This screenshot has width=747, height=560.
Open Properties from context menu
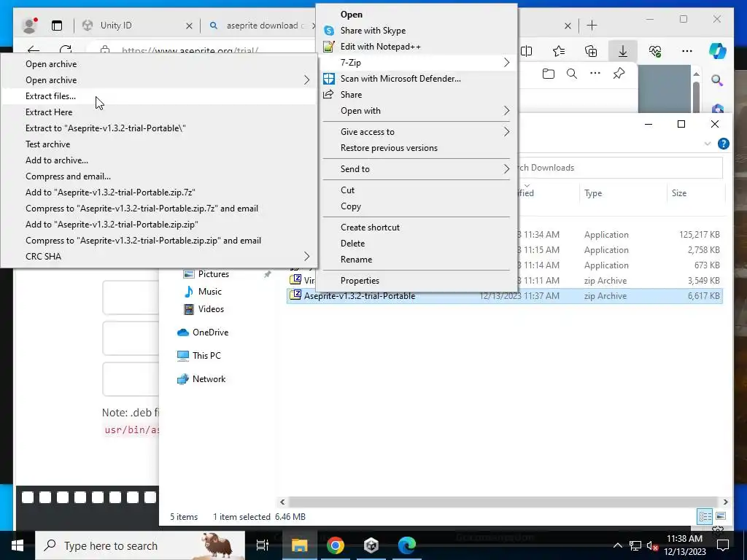pyautogui.click(x=360, y=281)
